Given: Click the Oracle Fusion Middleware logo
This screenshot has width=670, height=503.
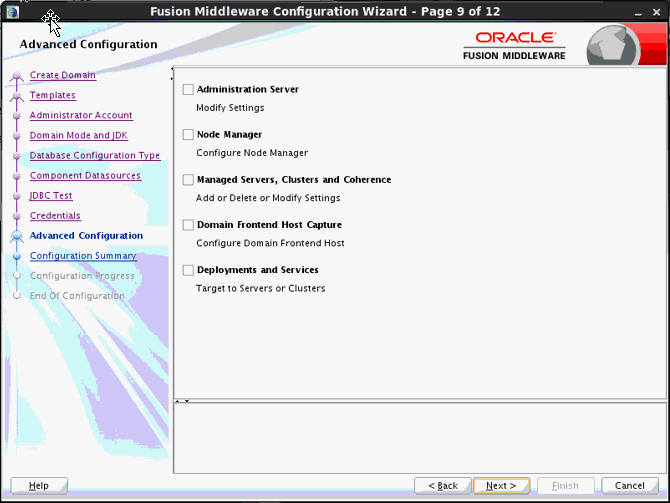Looking at the screenshot, I should tap(514, 46).
